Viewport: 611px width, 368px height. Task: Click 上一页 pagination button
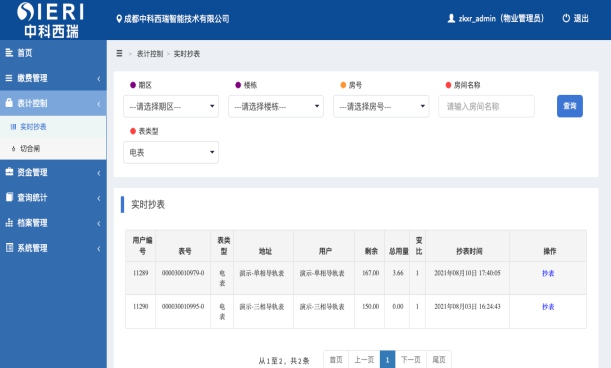pos(364,359)
